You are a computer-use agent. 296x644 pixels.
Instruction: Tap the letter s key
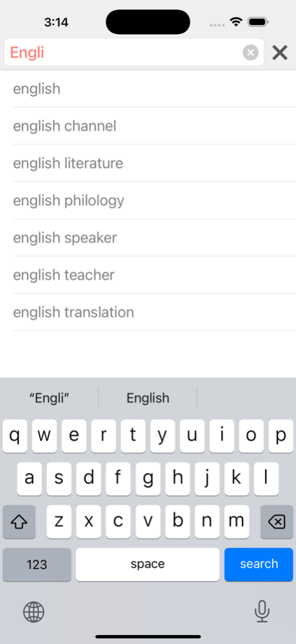point(59,478)
